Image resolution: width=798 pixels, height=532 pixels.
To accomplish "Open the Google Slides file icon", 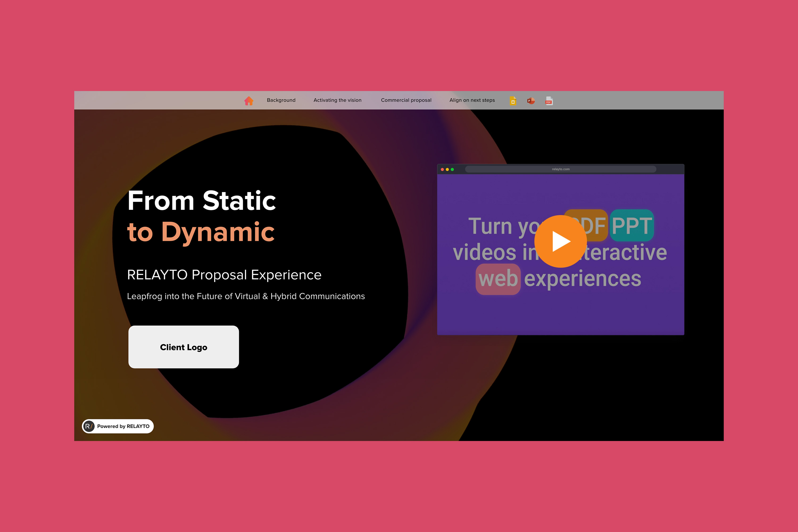I will [513, 101].
